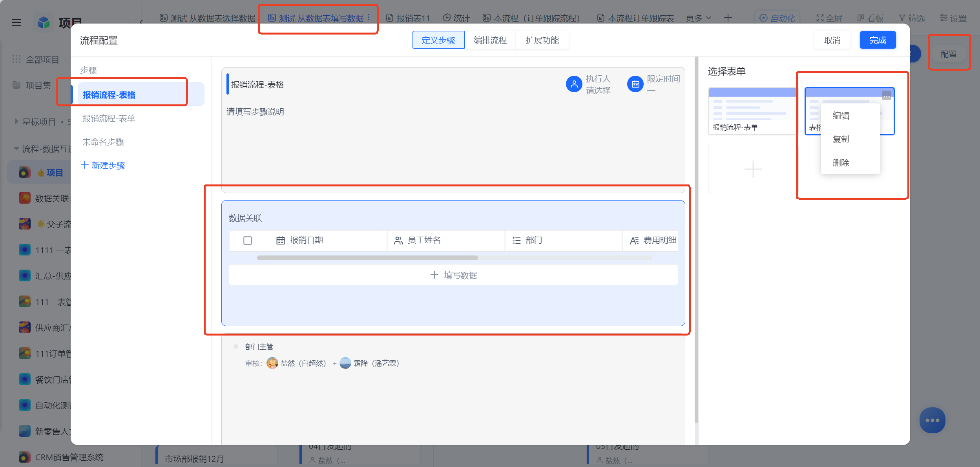Click the plus icon to add a new form
This screenshot has height=467, width=980.
753,169
